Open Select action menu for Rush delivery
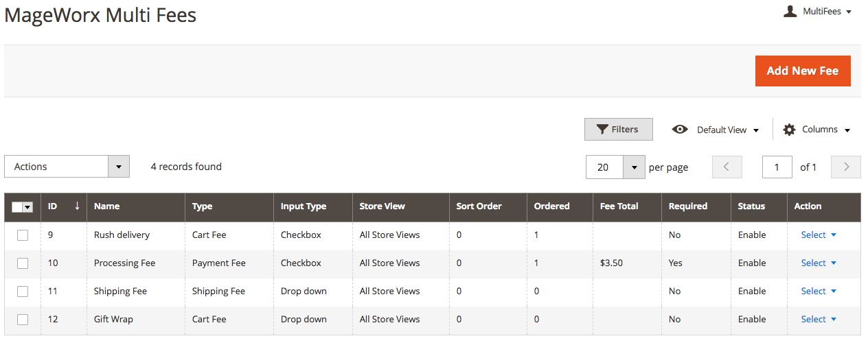868x345 pixels. (x=819, y=235)
